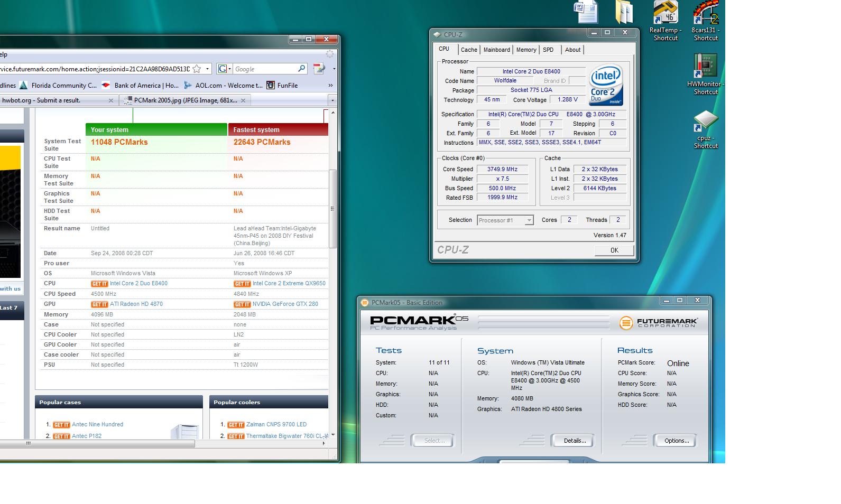Click the Google search engine icon

point(222,69)
